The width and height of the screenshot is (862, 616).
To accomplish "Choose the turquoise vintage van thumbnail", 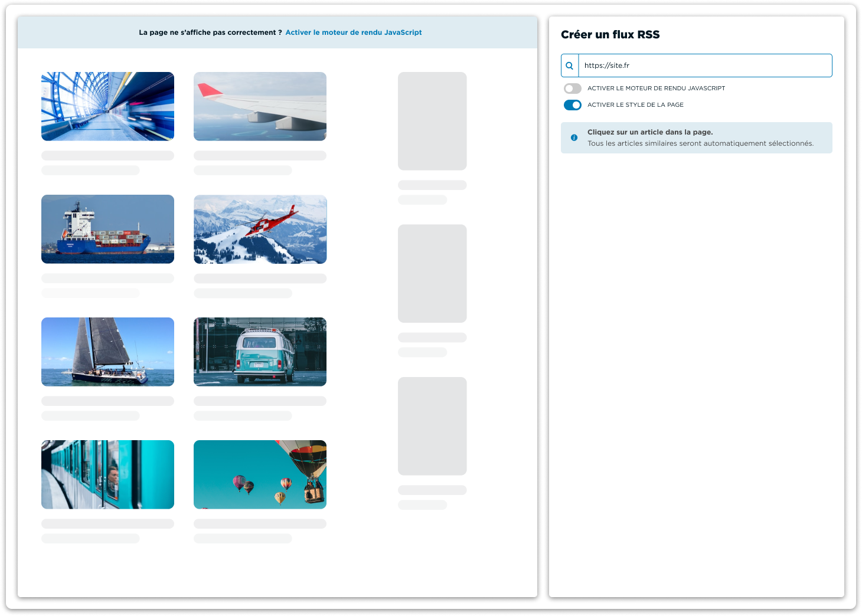I will coord(260,352).
